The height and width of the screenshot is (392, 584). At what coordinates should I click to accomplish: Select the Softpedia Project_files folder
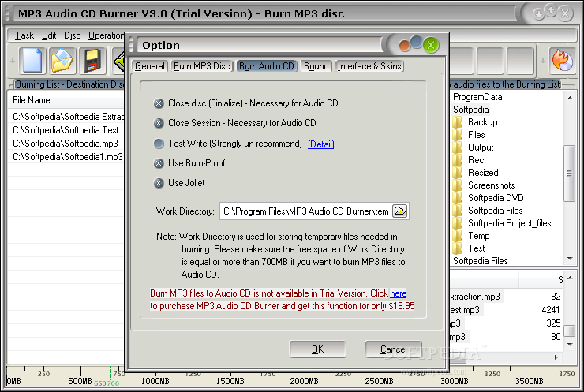pyautogui.click(x=509, y=223)
